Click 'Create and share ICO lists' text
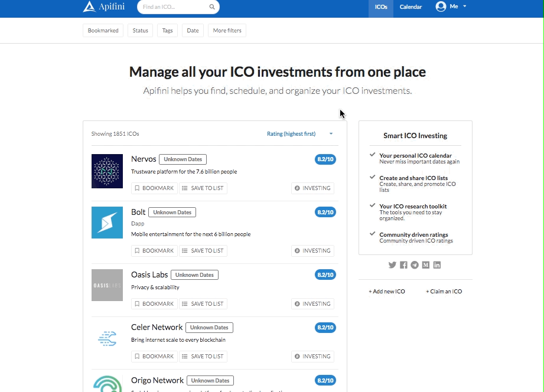This screenshot has width=544, height=392. (413, 178)
